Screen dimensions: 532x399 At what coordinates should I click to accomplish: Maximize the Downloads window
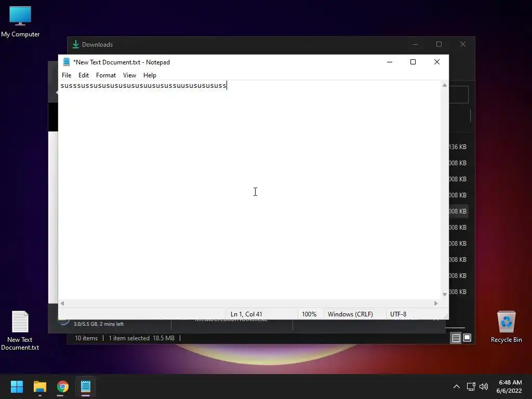click(x=439, y=45)
